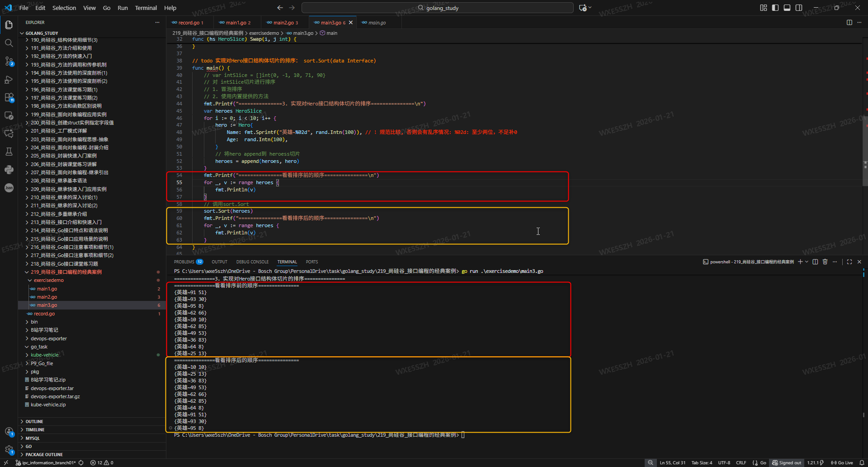Maximize the terminal panel size

click(x=849, y=262)
